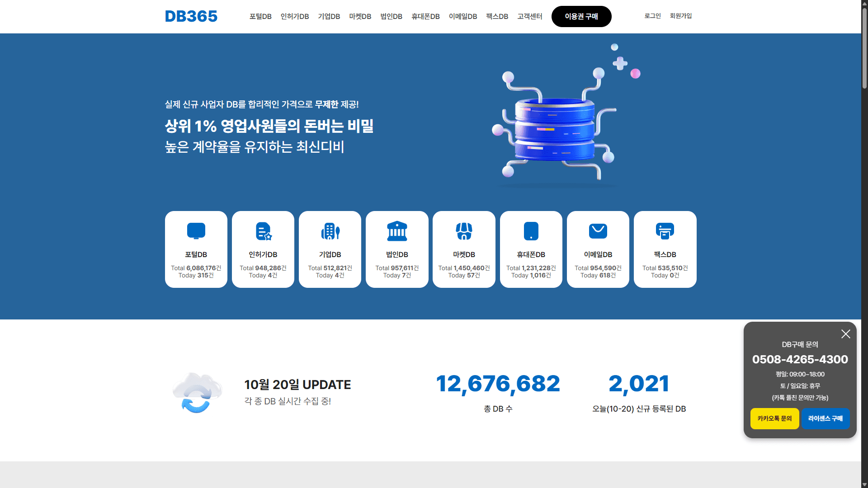The height and width of the screenshot is (488, 868).
Task: Open the 포털DB menu item
Action: coord(260,16)
